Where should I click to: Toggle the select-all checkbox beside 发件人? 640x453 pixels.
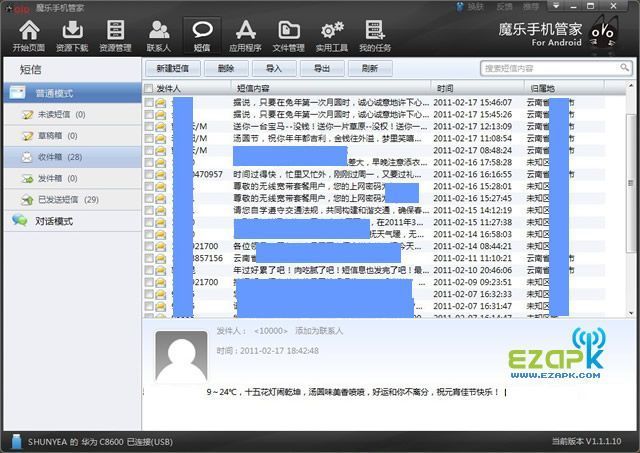pos(149,89)
